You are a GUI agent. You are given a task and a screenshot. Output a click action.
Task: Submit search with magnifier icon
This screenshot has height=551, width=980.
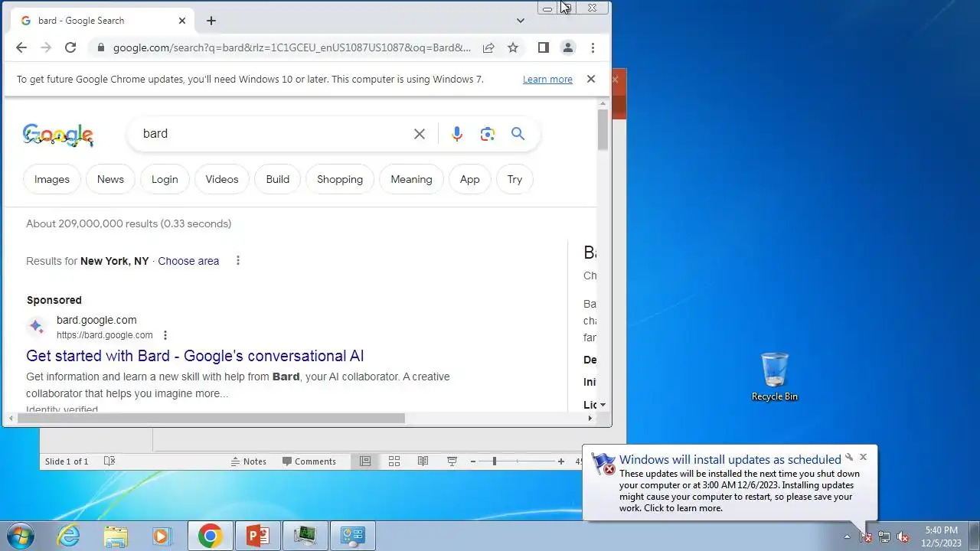[x=518, y=134]
